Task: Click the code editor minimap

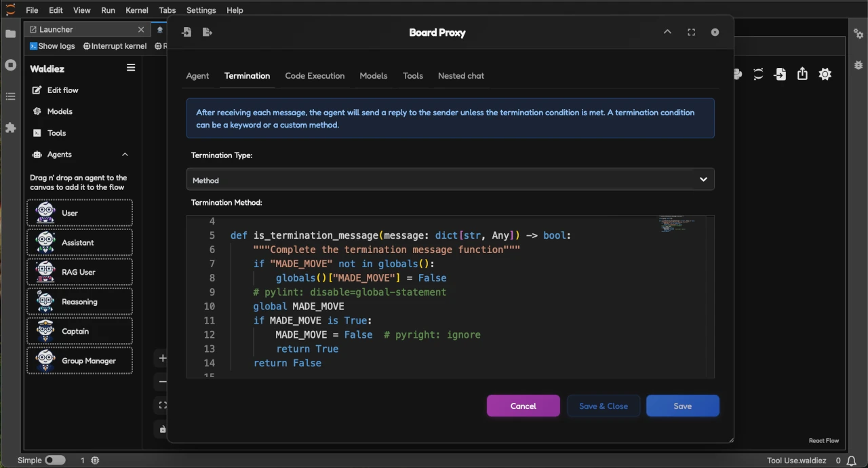Action: [676, 225]
